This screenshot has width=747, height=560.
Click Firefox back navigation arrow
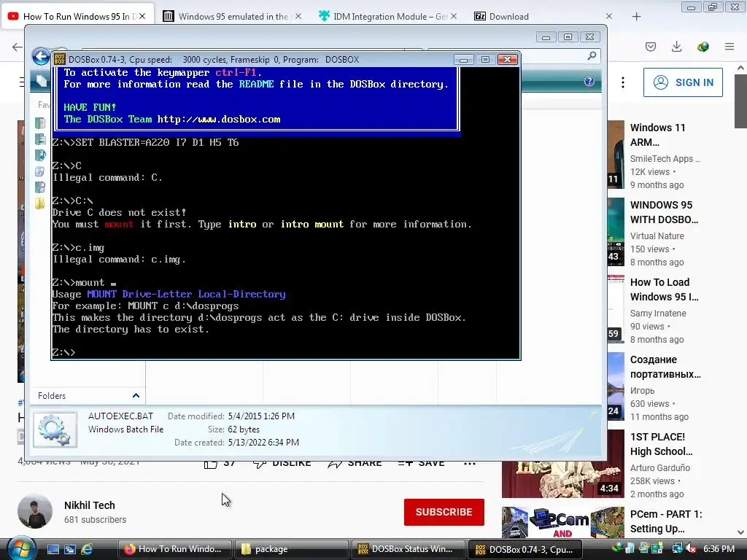pyautogui.click(x=18, y=47)
